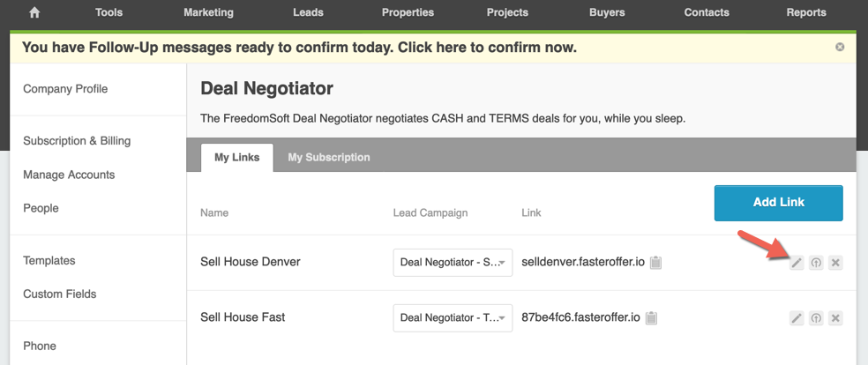Edit the Sell House Denver link
Image resolution: width=868 pixels, height=365 pixels.
pos(796,263)
